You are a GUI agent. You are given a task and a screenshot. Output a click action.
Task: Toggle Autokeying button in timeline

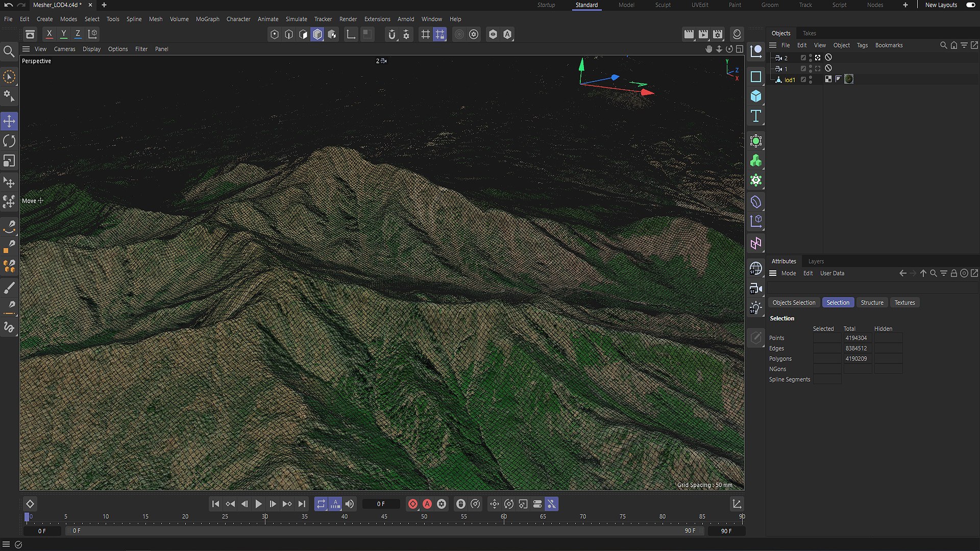427,504
